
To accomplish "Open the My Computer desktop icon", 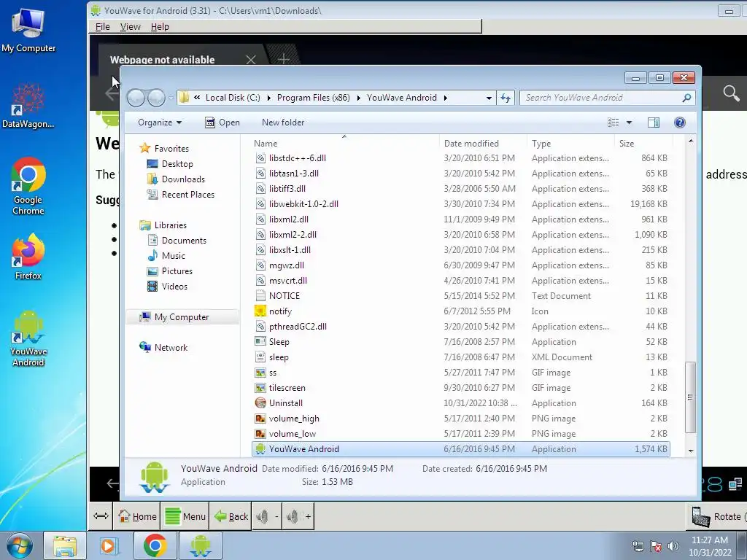I will click(x=28, y=31).
